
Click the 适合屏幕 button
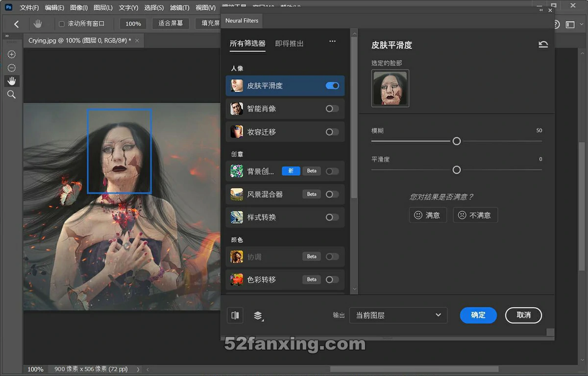[x=171, y=23]
